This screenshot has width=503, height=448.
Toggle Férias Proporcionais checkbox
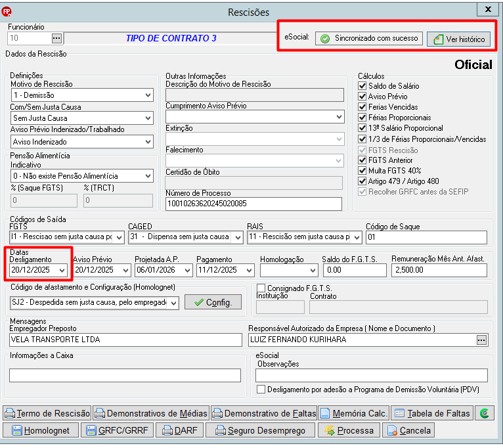pyautogui.click(x=362, y=118)
